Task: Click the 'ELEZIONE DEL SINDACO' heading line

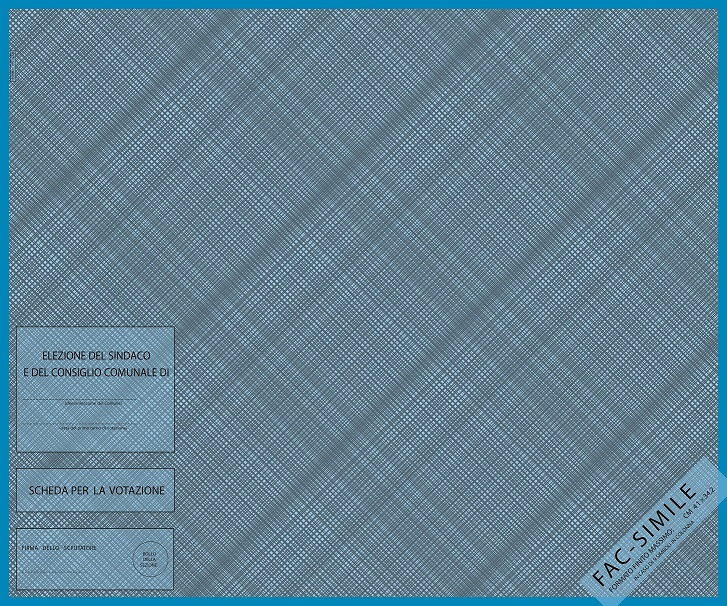Action: coord(95,355)
